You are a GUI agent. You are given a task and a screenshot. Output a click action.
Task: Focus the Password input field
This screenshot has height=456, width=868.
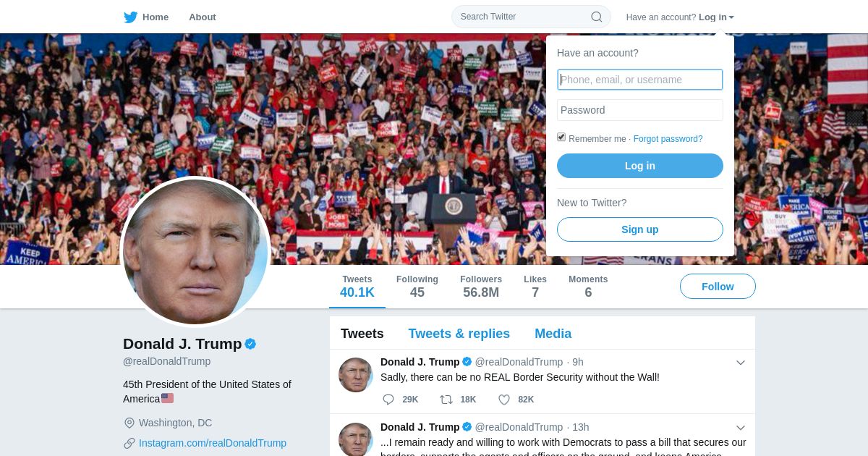640,110
